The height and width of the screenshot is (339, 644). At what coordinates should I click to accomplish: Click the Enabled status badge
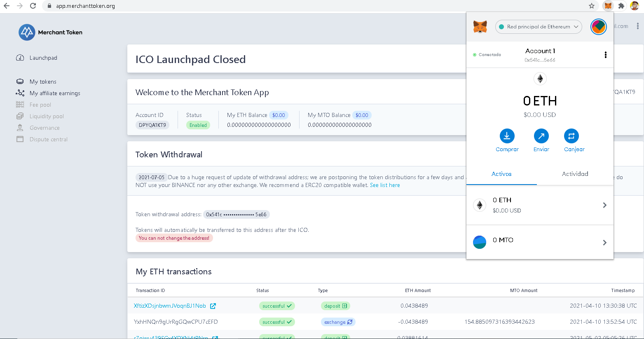pos(198,125)
